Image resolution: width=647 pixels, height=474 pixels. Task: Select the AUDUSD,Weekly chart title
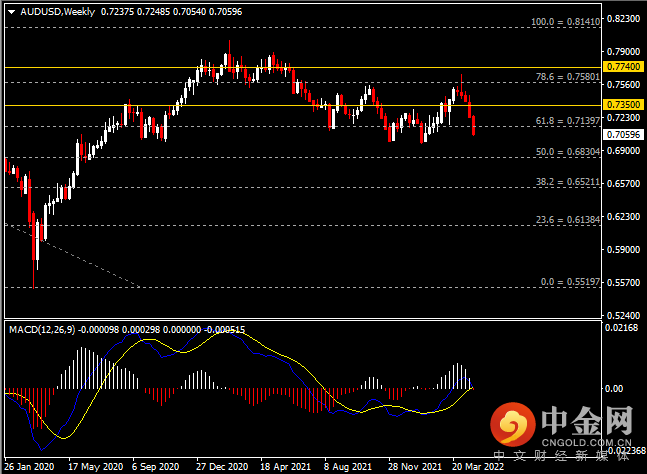57,12
